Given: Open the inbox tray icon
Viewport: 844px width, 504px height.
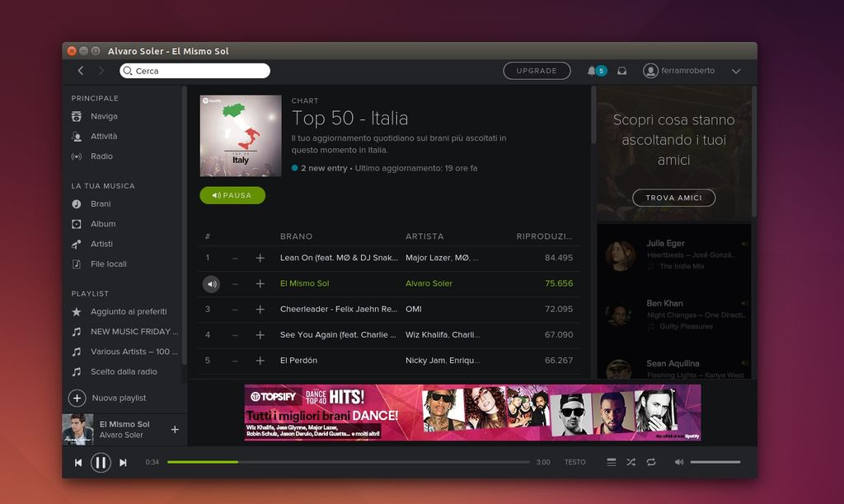Looking at the screenshot, I should [x=622, y=71].
